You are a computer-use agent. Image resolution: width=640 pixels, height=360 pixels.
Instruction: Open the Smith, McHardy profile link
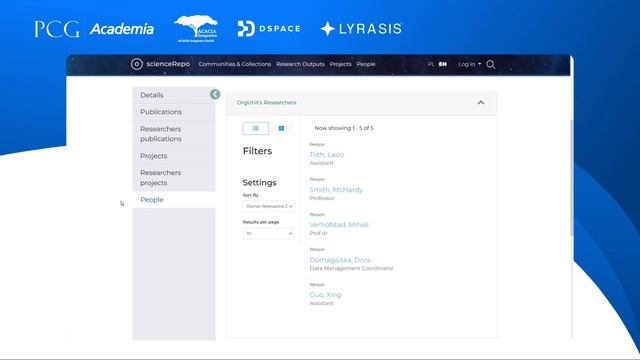click(x=336, y=190)
